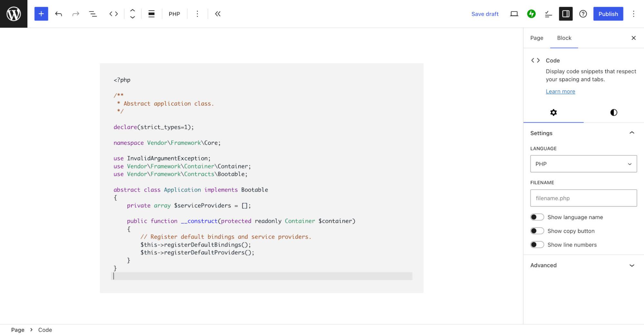This screenshot has height=335, width=644.
Task: Click the Filename input field
Action: click(x=583, y=198)
